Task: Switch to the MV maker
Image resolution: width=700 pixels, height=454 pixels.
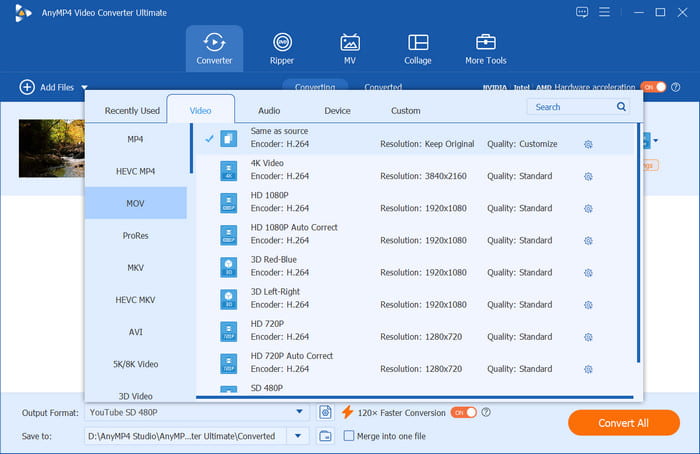Action: point(350,48)
